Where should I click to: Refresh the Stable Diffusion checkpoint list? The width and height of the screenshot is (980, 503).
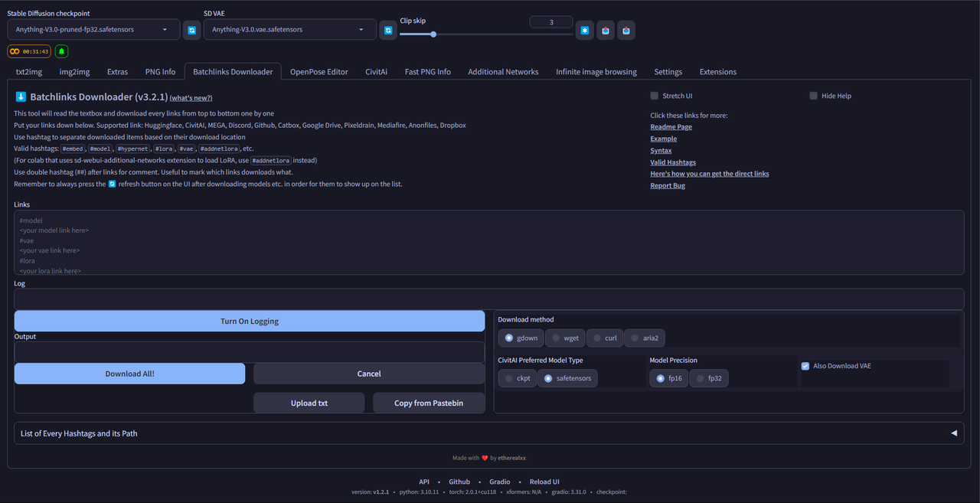pyautogui.click(x=192, y=30)
